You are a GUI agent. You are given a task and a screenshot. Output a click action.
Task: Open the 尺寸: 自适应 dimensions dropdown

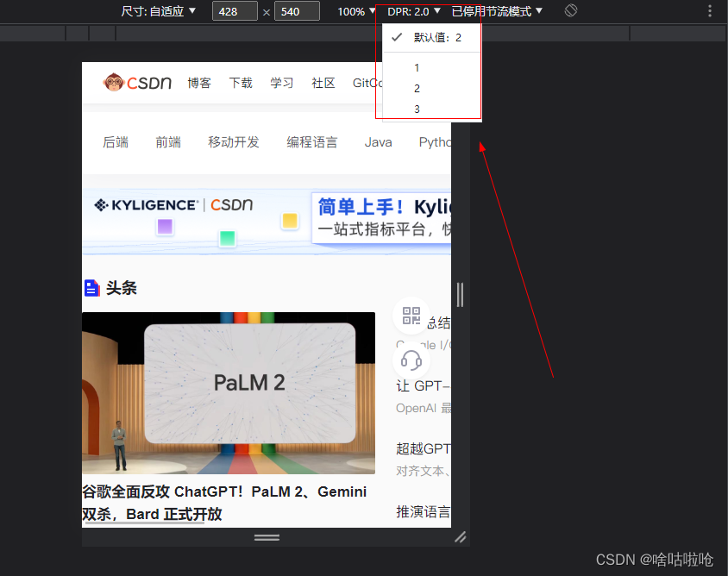coord(159,11)
